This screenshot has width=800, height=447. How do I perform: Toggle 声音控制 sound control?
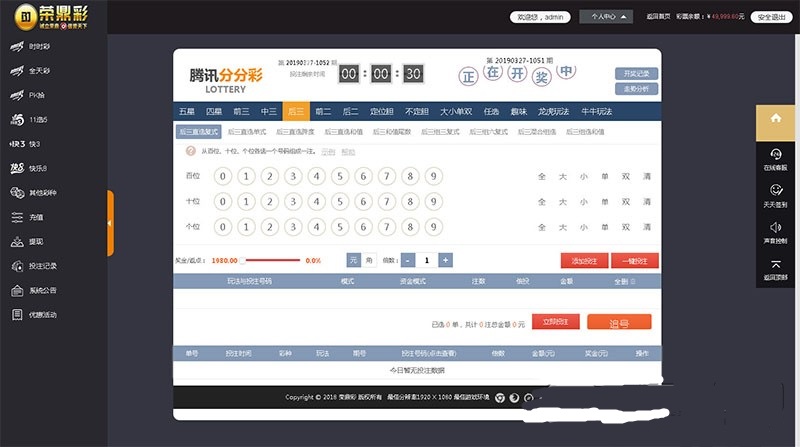[x=775, y=232]
